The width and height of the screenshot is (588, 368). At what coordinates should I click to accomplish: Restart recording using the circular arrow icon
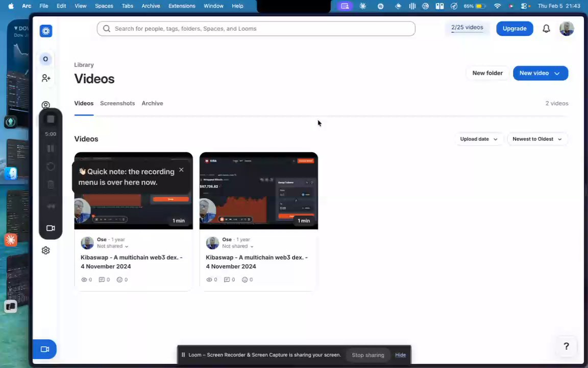pos(51,166)
